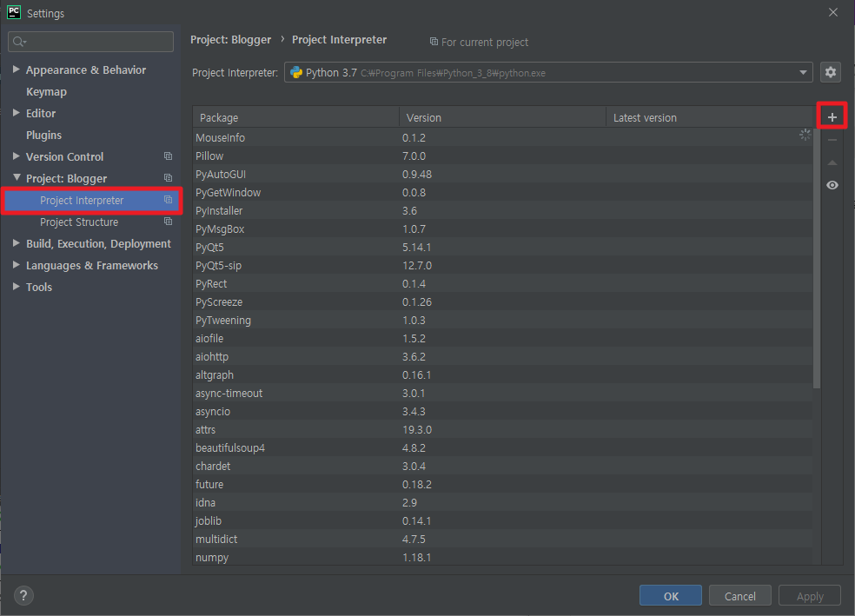Viewport: 855px width, 616px height.
Task: Expand Languages & Frameworks section
Action: (x=17, y=265)
